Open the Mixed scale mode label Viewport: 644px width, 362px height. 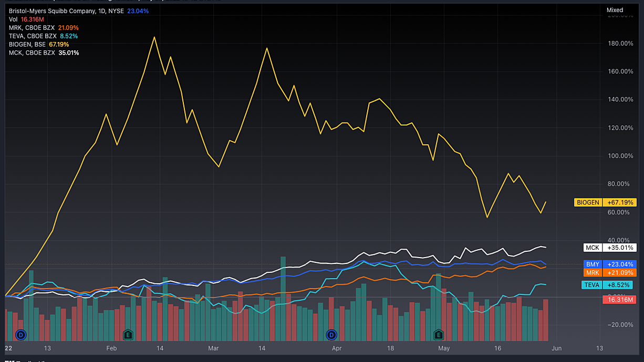click(x=615, y=10)
